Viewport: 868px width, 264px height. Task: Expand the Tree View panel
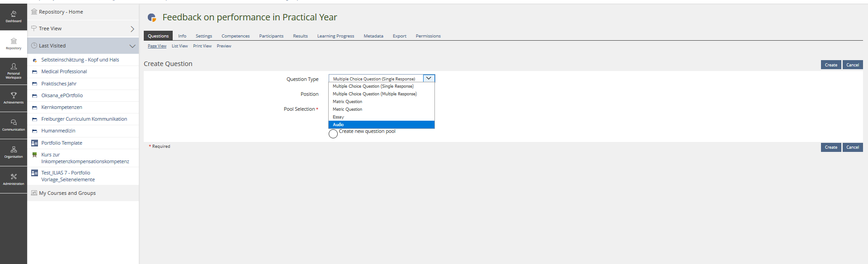pyautogui.click(x=132, y=29)
